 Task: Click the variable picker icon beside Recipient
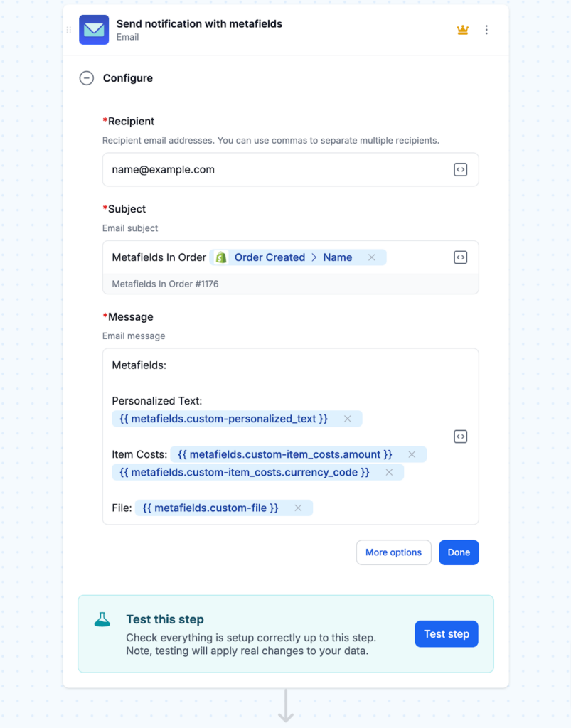pos(460,169)
